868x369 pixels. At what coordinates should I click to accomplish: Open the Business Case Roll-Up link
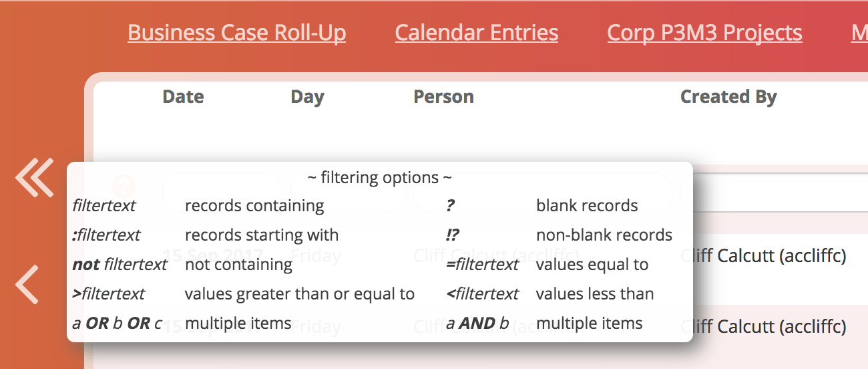[236, 33]
